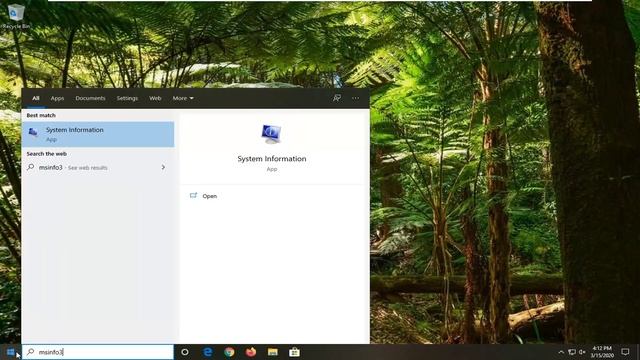This screenshot has width=640, height=360.
Task: Switch to the Documents search tab
Action: pos(90,98)
